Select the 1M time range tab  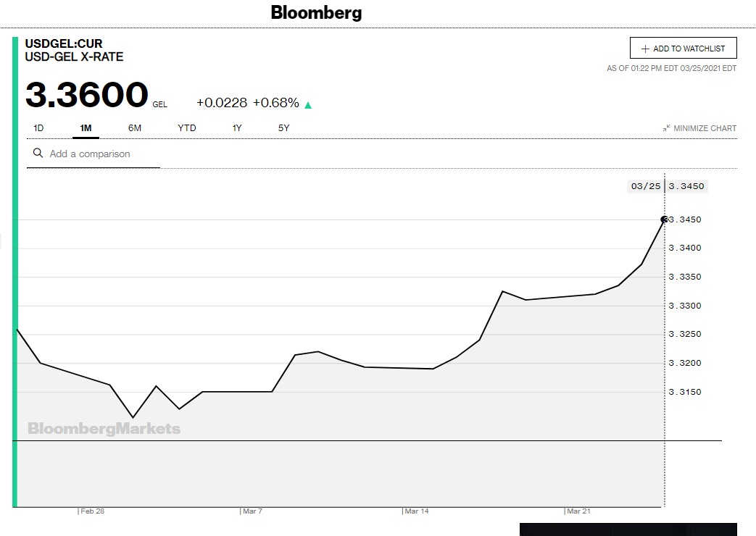coord(86,128)
